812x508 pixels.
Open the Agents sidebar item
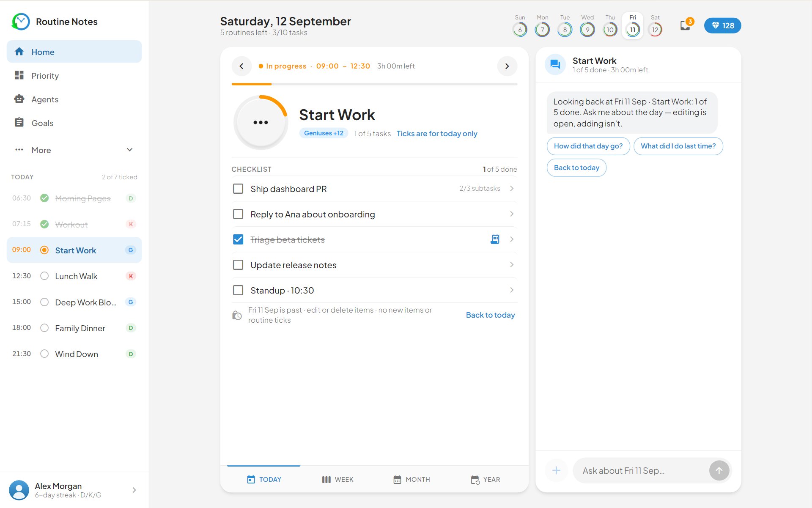coord(74,99)
